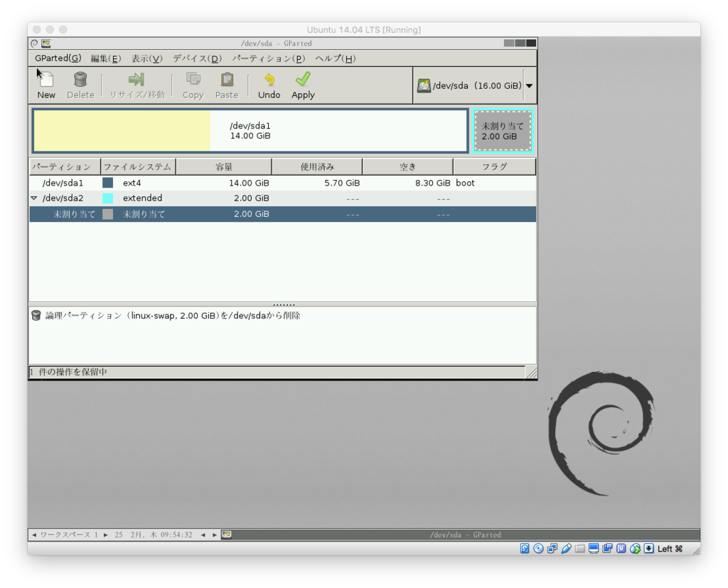Select the highlighted 未割り当て 2.00 GiB row

click(x=282, y=214)
